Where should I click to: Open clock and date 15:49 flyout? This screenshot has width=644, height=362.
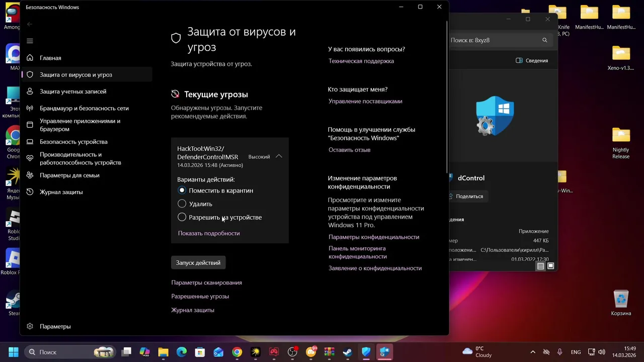pos(624,352)
